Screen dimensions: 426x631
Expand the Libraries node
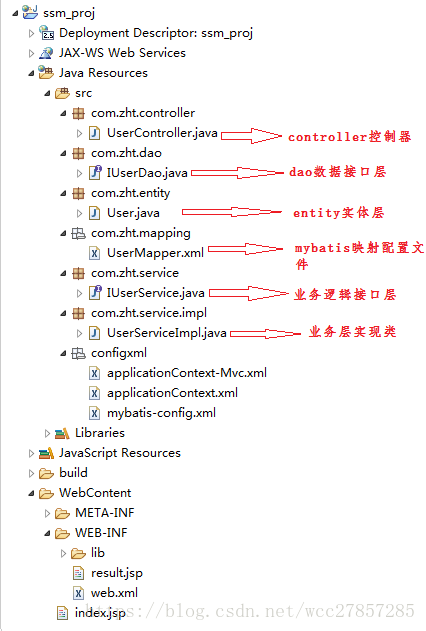click(47, 433)
